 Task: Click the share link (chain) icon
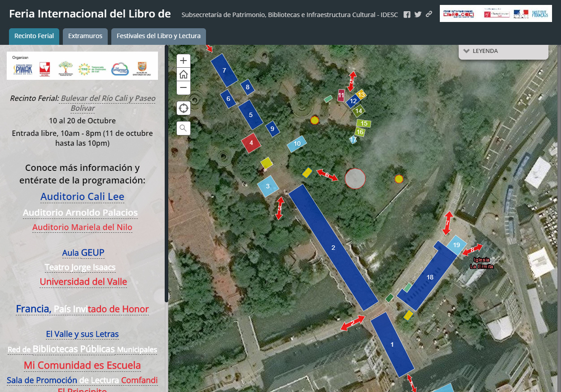[x=429, y=14]
